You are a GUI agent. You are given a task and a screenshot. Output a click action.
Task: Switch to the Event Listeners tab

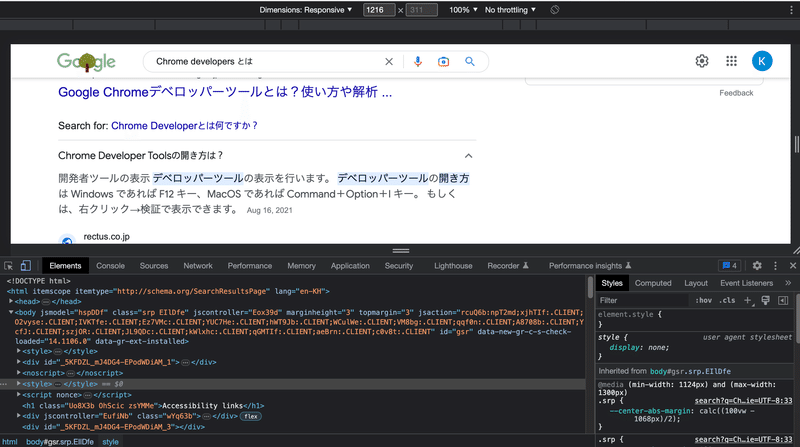tap(746, 283)
